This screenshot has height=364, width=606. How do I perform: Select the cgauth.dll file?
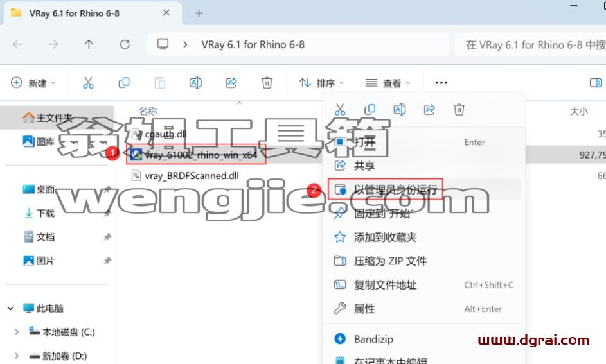[159, 134]
